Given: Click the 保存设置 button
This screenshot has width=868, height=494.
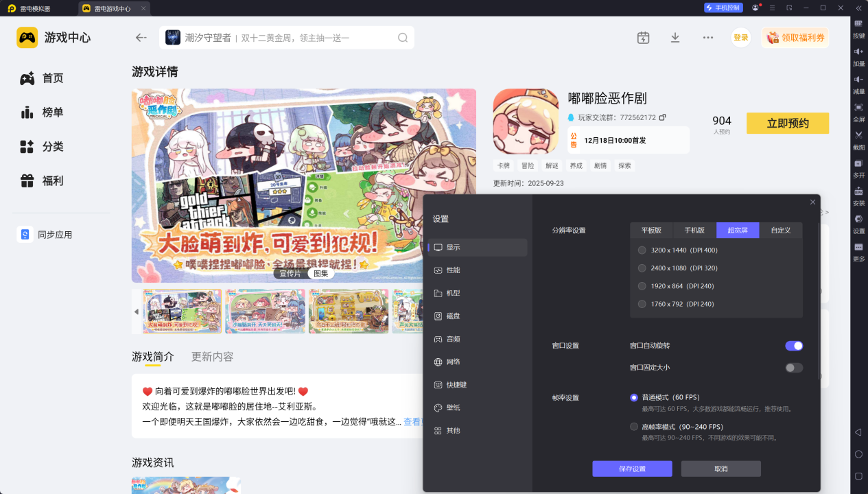Looking at the screenshot, I should [632, 469].
